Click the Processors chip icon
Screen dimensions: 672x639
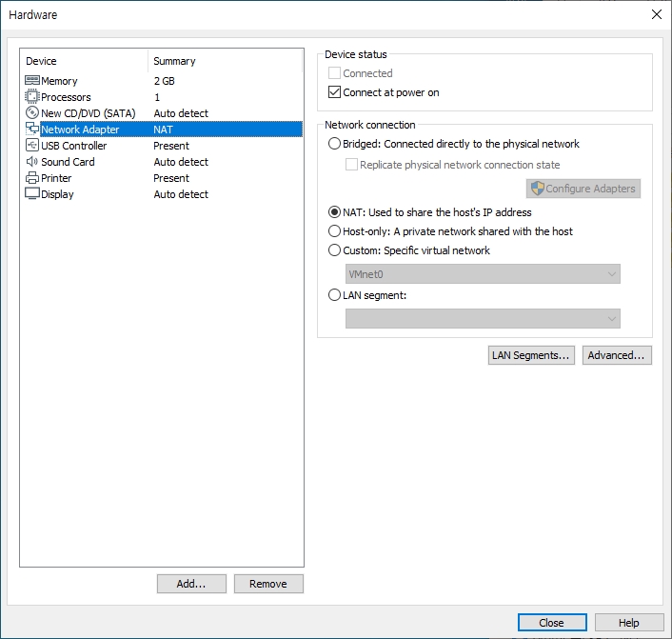point(32,96)
